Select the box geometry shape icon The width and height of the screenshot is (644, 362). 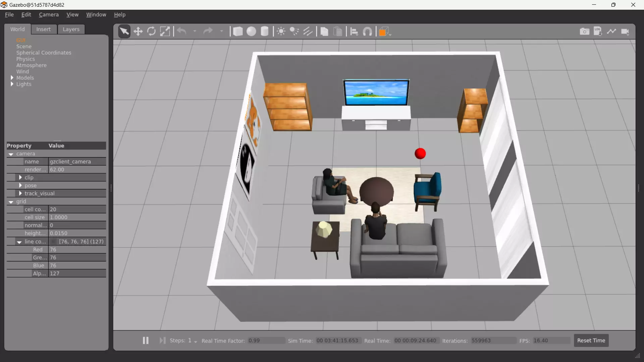(x=237, y=31)
